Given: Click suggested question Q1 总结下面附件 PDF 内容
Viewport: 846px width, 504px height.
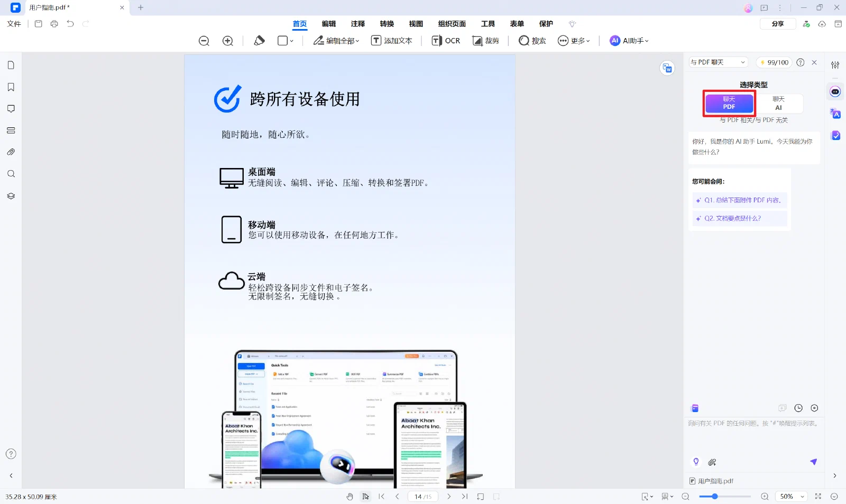Looking at the screenshot, I should click(740, 200).
